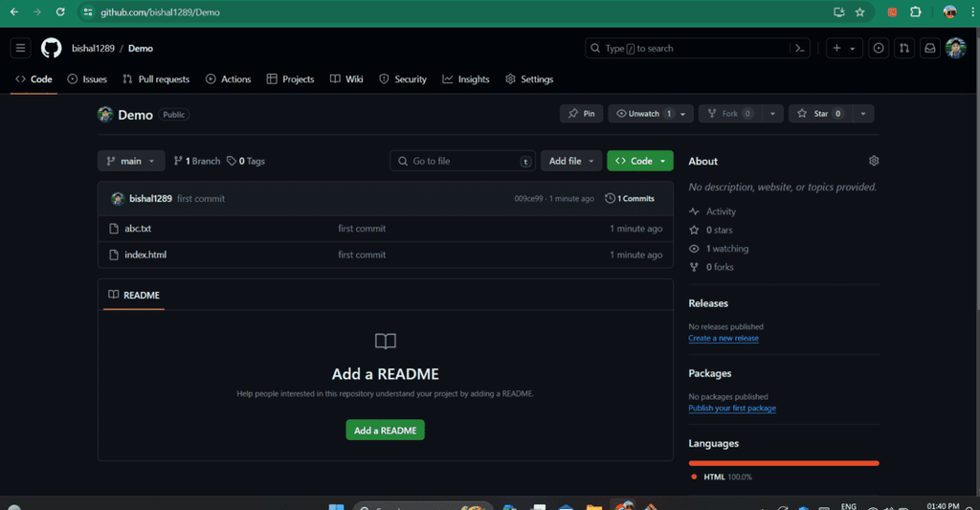This screenshot has width=980, height=510.
Task: Click the Demo repository owner avatar
Action: [105, 115]
